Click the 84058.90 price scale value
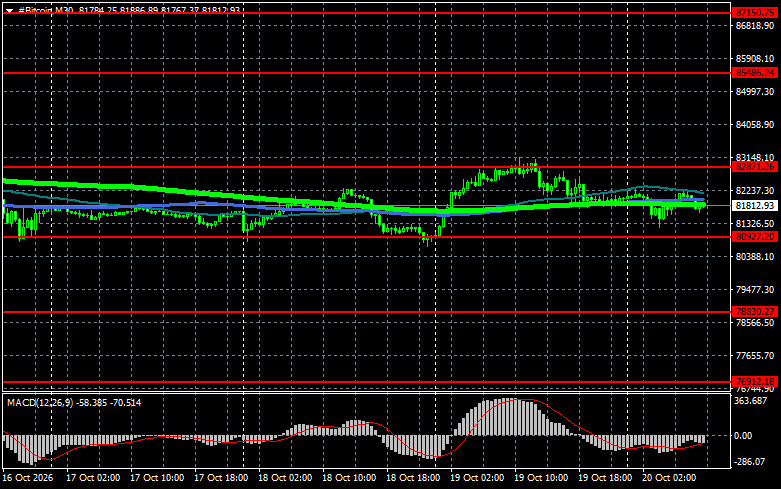Viewport: 781px width, 489px height. [x=755, y=124]
